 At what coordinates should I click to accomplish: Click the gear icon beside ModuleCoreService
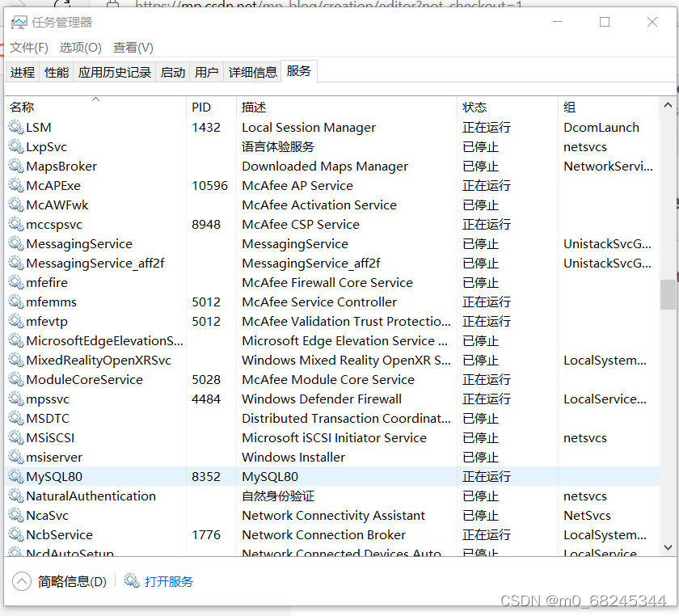point(16,379)
